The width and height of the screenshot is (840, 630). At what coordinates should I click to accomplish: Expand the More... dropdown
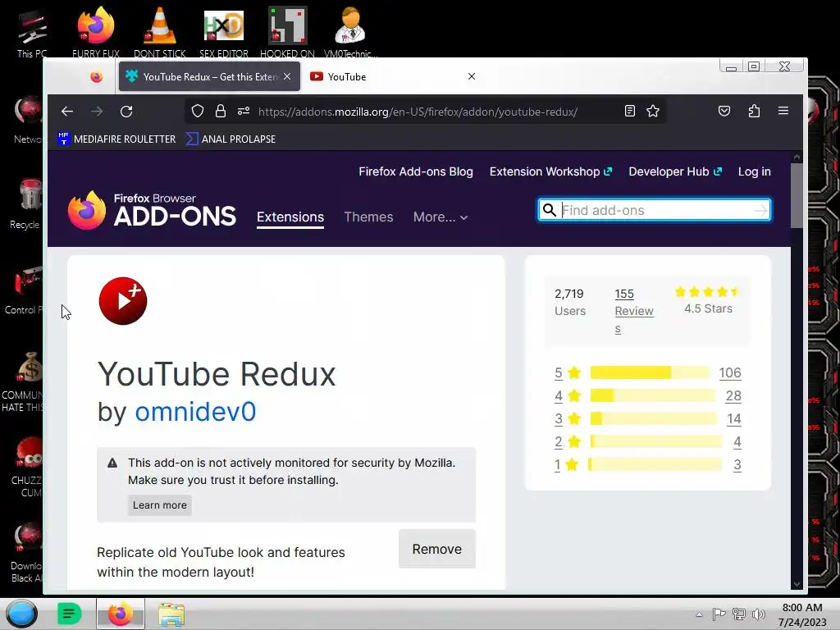coord(441,217)
